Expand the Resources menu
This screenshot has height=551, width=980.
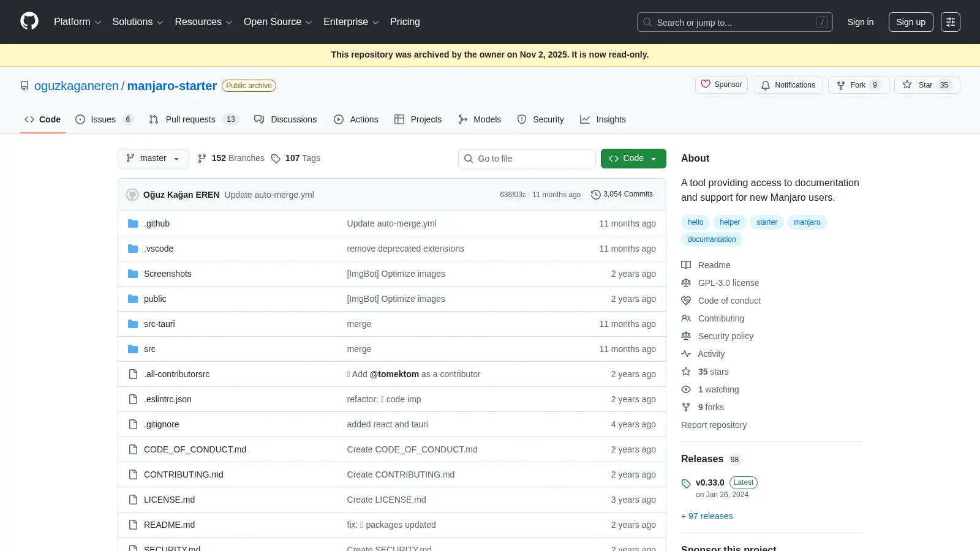203,22
